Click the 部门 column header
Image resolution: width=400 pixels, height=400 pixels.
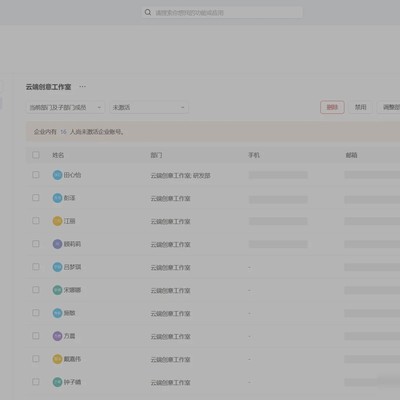pos(156,155)
